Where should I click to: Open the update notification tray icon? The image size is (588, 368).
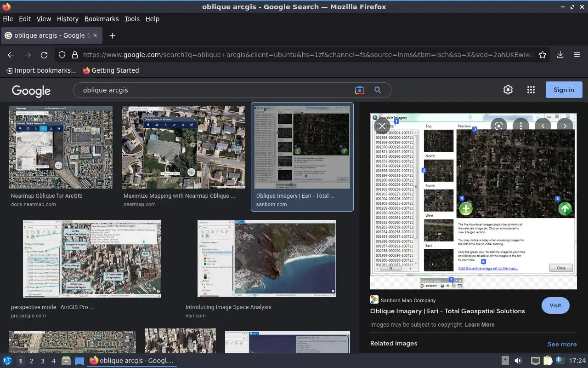[x=559, y=360]
